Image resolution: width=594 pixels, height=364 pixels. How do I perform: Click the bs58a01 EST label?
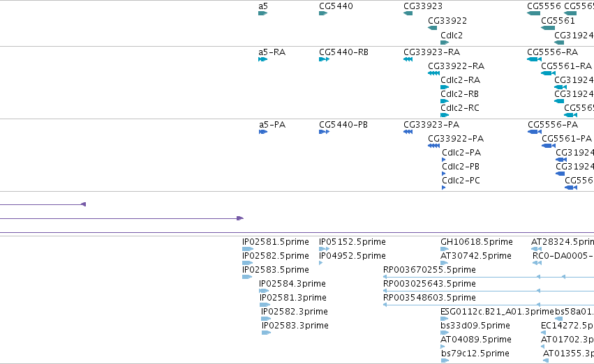574,312
